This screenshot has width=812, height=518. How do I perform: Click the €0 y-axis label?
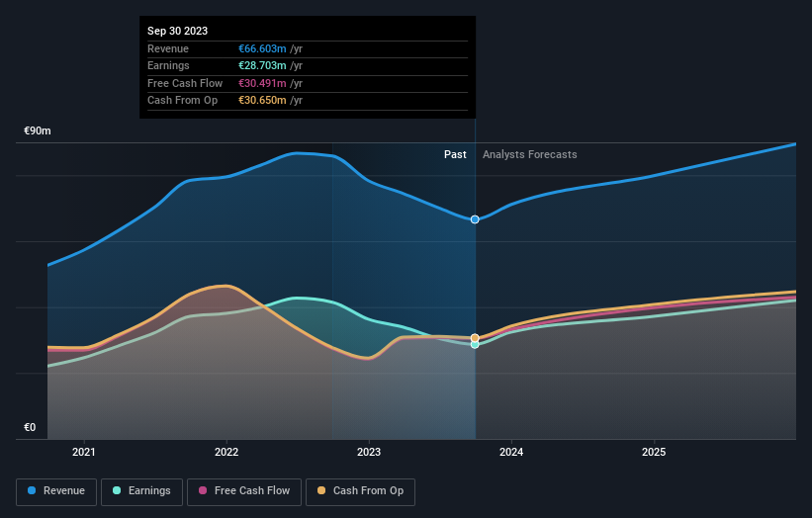tap(30, 427)
